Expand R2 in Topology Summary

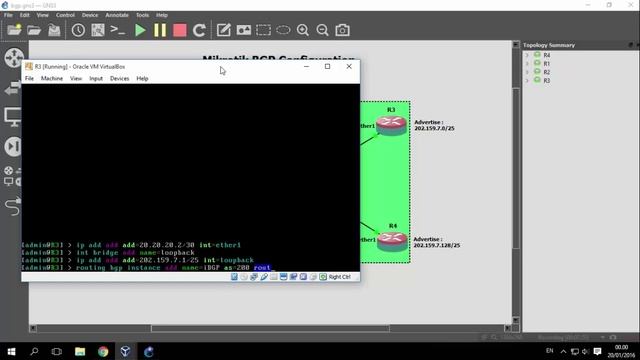click(527, 72)
